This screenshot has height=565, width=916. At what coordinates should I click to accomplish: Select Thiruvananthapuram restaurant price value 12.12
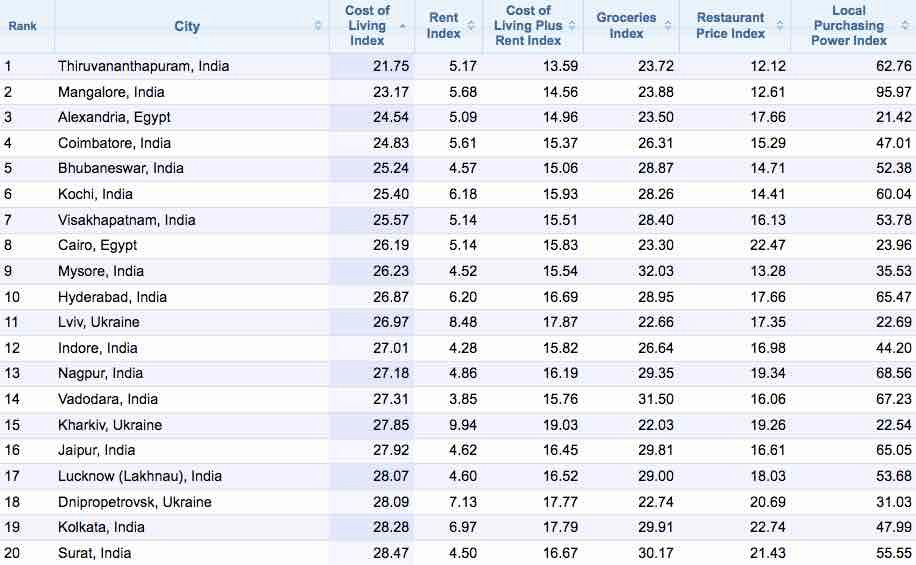point(768,66)
